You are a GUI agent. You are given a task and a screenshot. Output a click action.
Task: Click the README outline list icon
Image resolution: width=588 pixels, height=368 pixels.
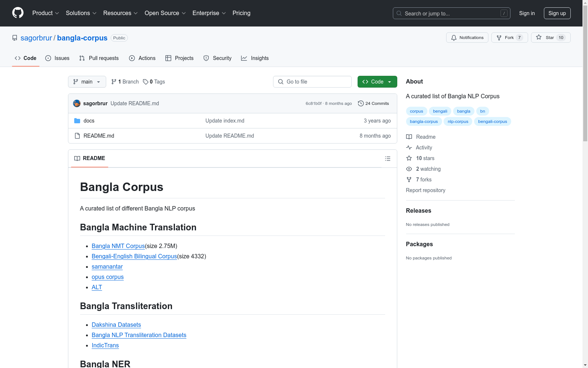387,159
